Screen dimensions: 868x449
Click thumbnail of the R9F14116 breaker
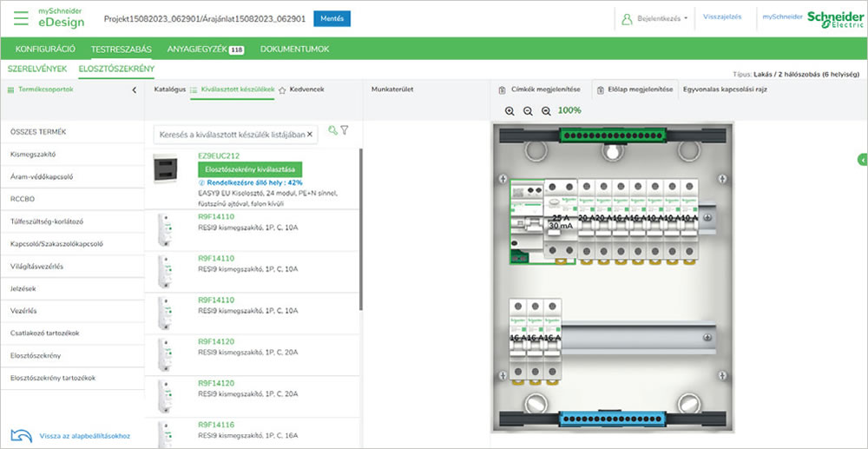click(165, 434)
